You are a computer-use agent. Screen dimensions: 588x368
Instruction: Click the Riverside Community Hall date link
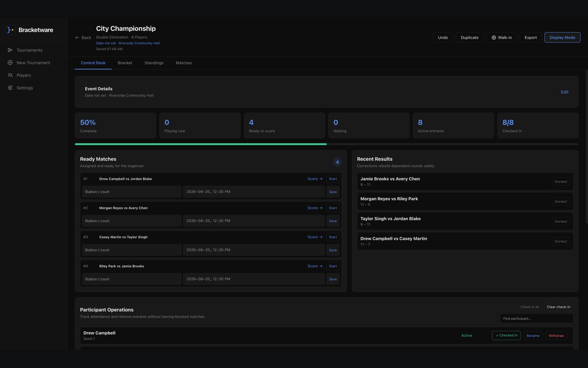pos(128,43)
